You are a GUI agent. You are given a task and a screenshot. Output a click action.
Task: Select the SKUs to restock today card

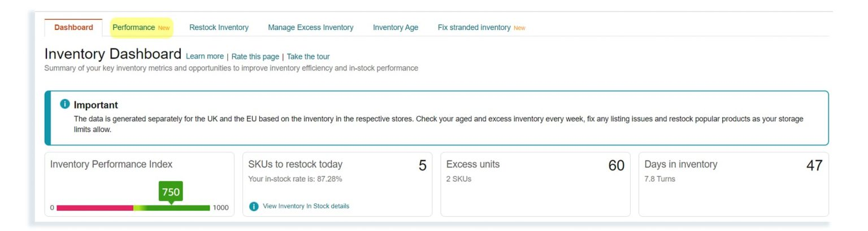click(337, 184)
